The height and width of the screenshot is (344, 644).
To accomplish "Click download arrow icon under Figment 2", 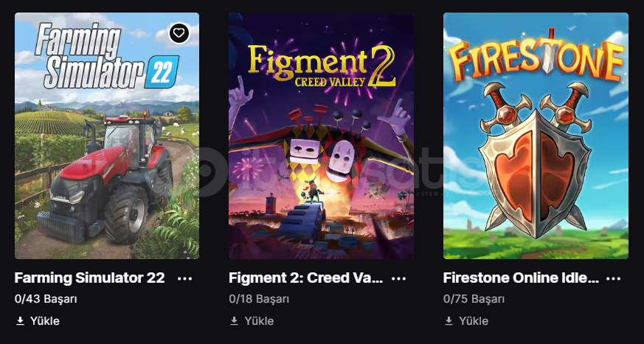I will [234, 321].
